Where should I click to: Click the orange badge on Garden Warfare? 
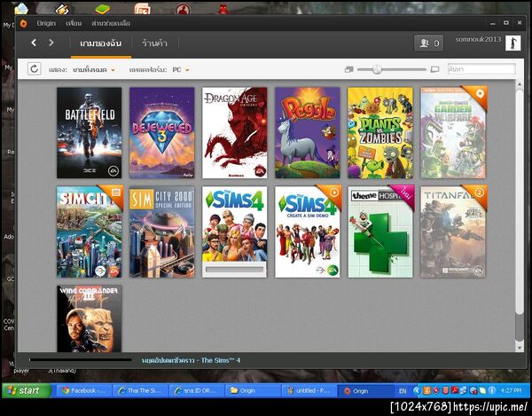pos(478,95)
